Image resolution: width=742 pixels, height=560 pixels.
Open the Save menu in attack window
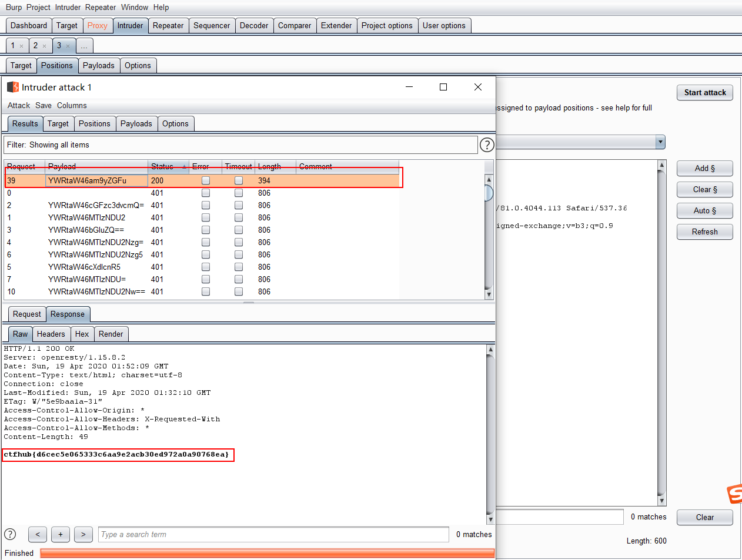[44, 105]
